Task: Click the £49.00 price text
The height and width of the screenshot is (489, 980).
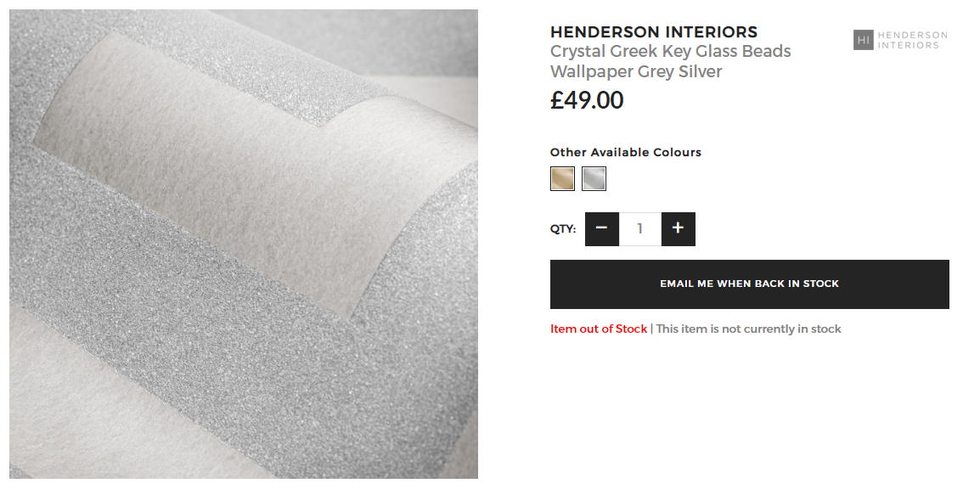Action: [x=587, y=100]
